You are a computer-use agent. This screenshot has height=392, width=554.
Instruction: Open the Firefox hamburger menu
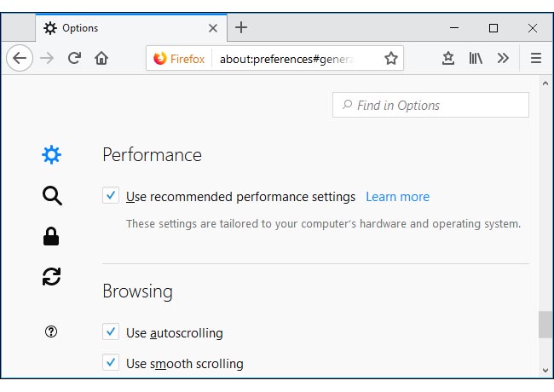[x=536, y=58]
